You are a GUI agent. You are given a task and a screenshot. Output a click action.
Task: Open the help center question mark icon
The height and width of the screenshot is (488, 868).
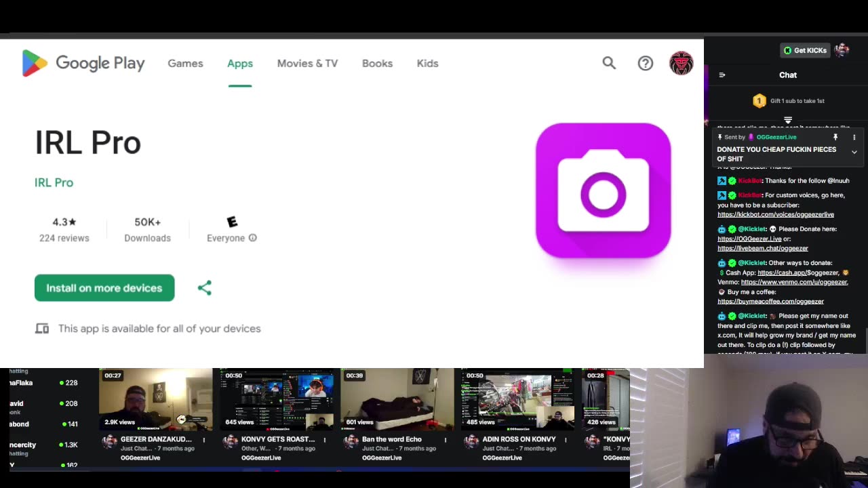645,63
